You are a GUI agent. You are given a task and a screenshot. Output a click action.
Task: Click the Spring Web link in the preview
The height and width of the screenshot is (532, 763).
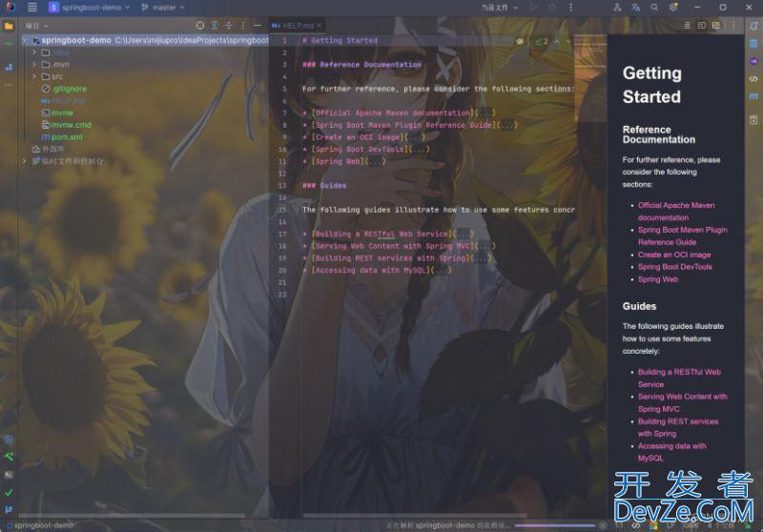click(658, 279)
